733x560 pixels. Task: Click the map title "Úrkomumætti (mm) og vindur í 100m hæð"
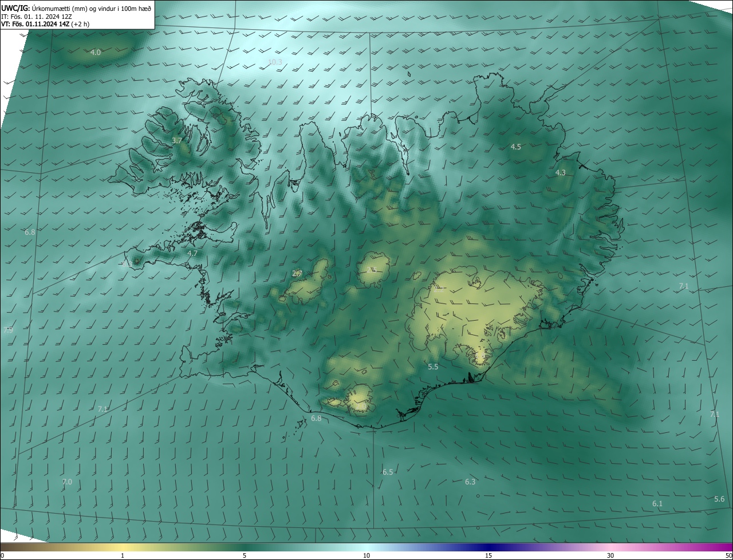tap(90, 8)
